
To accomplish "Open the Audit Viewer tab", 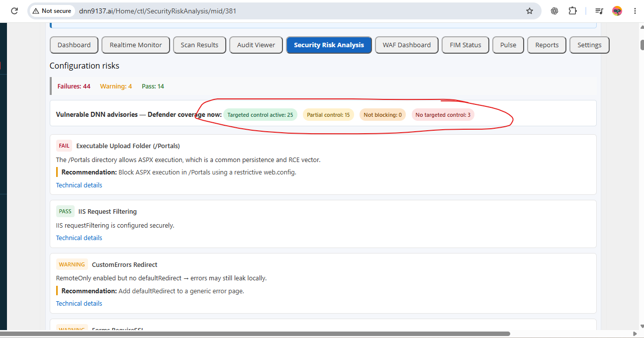I will (x=256, y=45).
